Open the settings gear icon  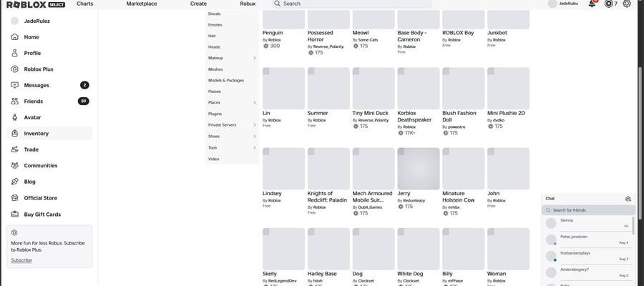pos(627,4)
